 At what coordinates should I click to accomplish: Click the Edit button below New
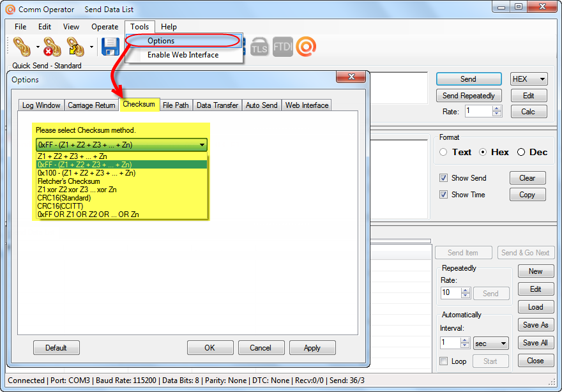click(x=536, y=289)
